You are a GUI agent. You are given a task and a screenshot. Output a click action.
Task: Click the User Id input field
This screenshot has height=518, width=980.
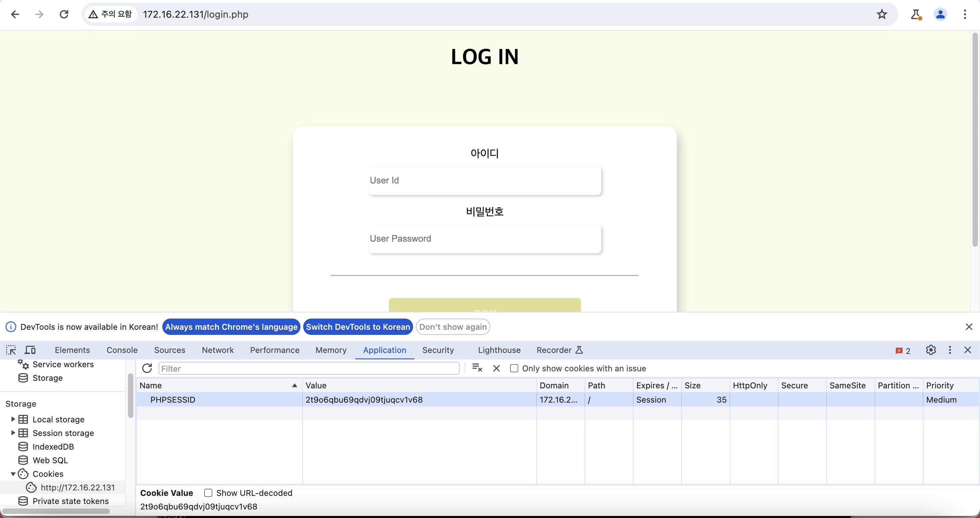(x=484, y=180)
